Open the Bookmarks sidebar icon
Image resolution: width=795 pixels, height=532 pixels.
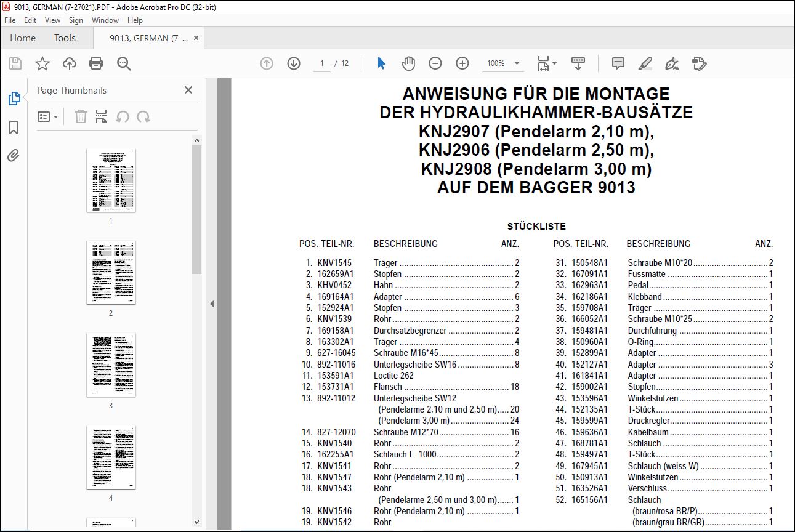pos(14,127)
